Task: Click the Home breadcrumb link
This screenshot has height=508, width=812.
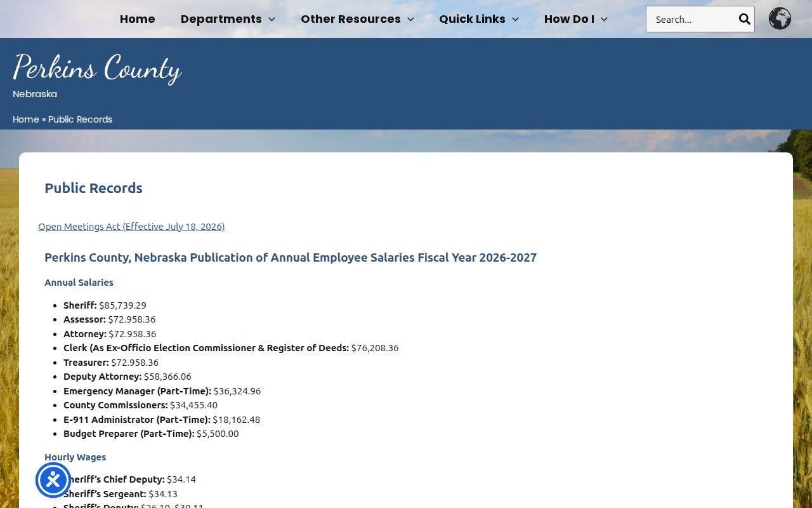Action: point(26,119)
